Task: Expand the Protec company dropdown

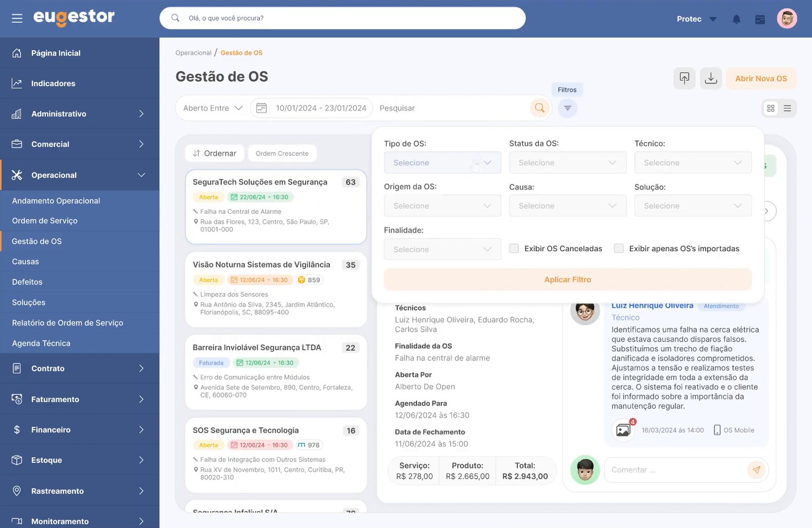Action: (697, 19)
